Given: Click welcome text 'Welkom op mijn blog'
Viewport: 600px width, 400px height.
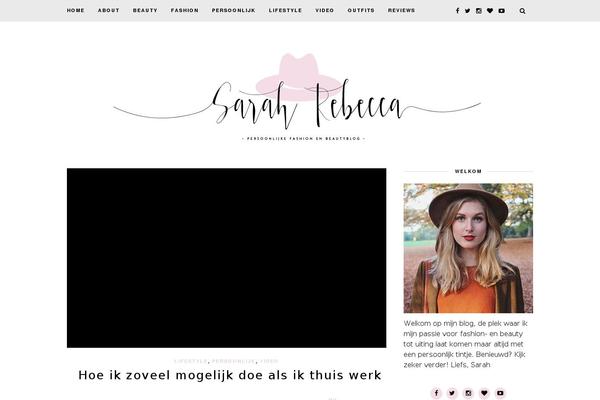Looking at the screenshot, I should (439, 323).
